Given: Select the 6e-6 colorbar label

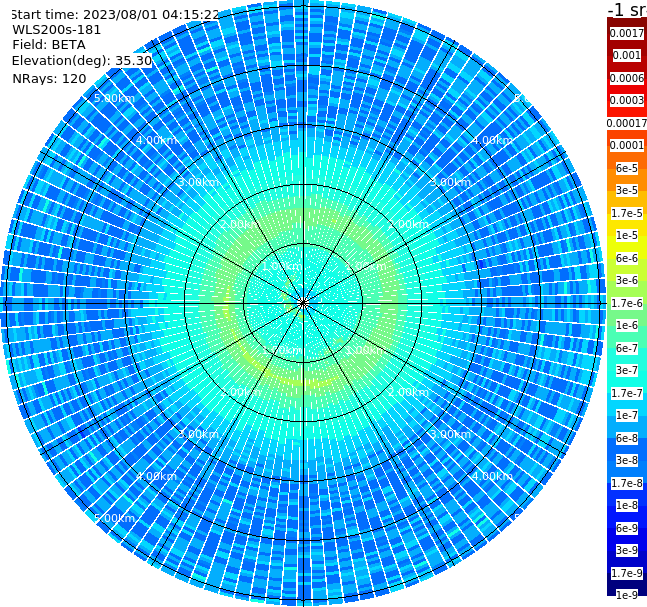Looking at the screenshot, I should point(627,258).
